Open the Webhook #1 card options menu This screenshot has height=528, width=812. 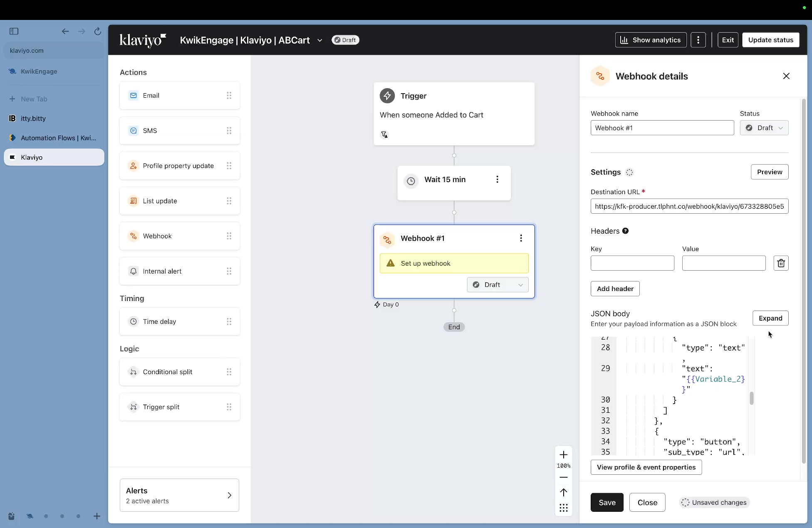click(x=521, y=238)
